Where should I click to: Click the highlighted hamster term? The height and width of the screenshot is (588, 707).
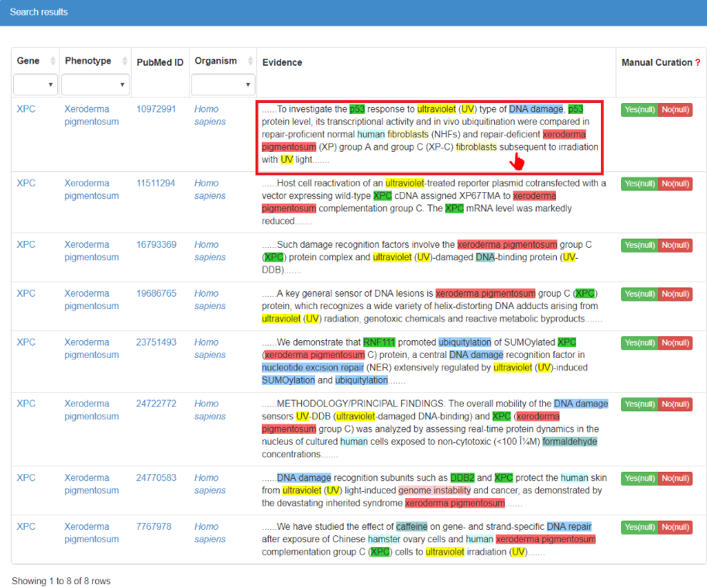coord(384,539)
